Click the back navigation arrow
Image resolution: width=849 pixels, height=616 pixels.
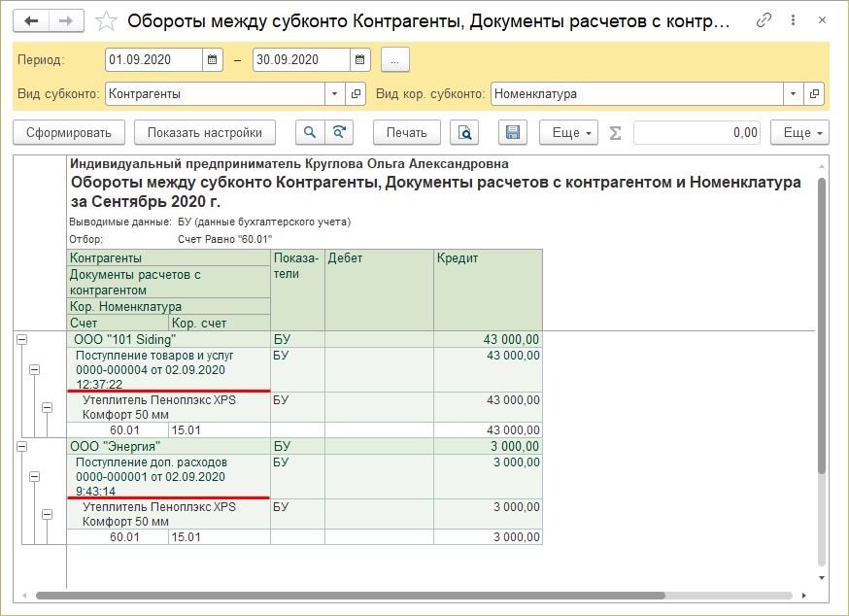[32, 20]
